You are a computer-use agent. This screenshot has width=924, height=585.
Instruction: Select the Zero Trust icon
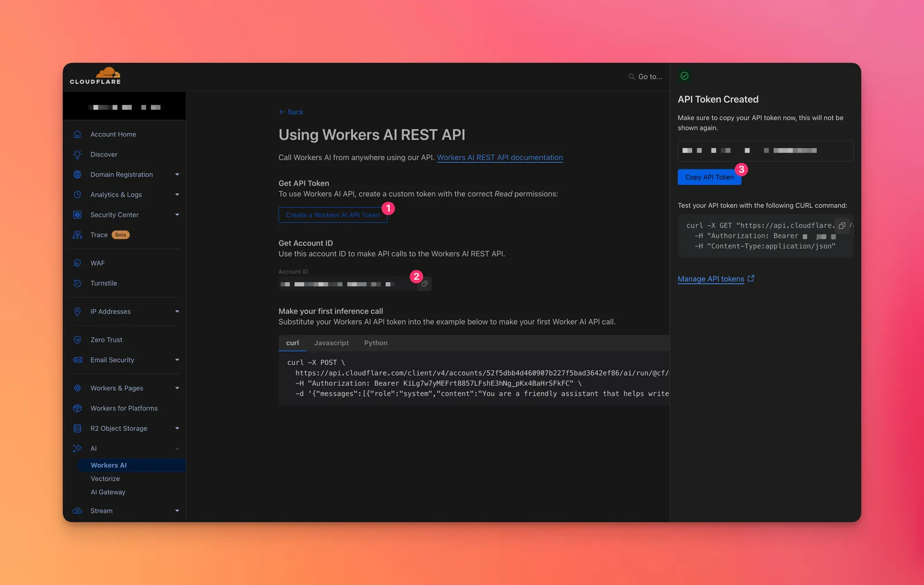click(x=77, y=340)
